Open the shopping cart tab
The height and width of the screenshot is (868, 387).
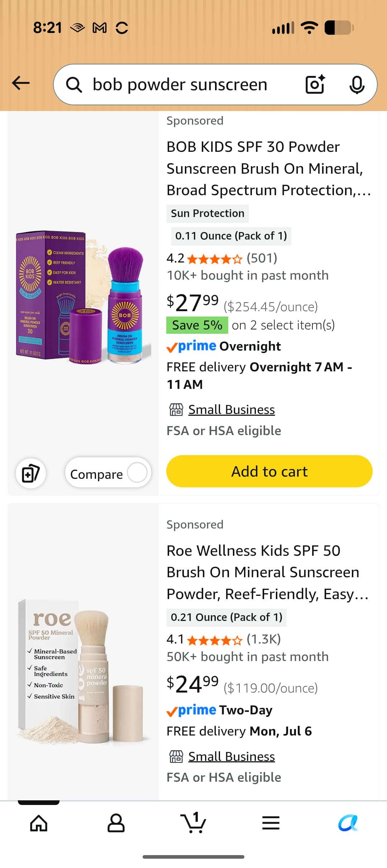point(193,823)
